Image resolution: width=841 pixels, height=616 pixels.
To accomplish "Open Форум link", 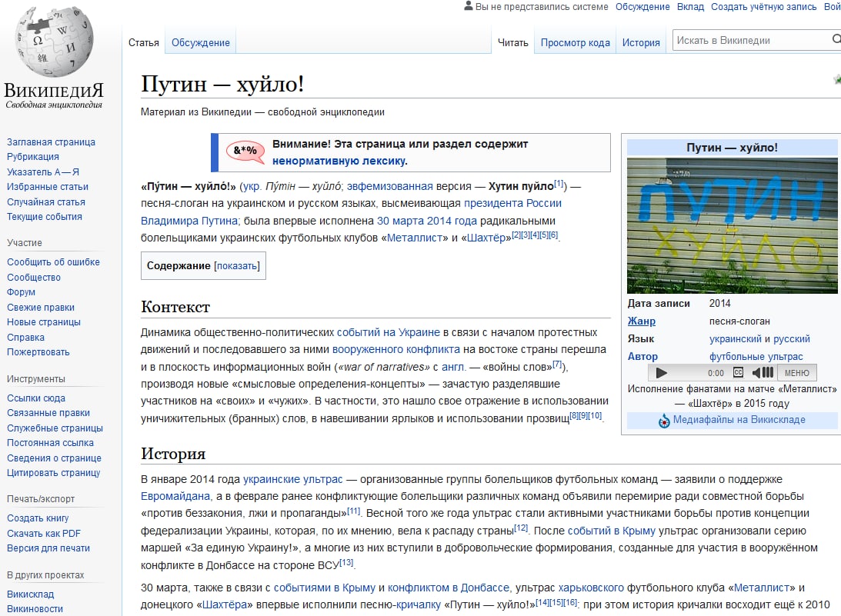I will (21, 292).
